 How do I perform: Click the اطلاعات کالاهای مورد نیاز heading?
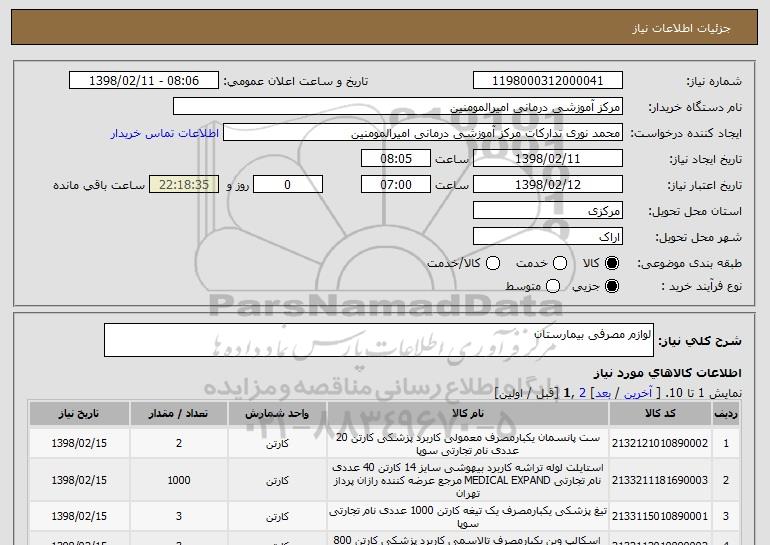coord(667,373)
